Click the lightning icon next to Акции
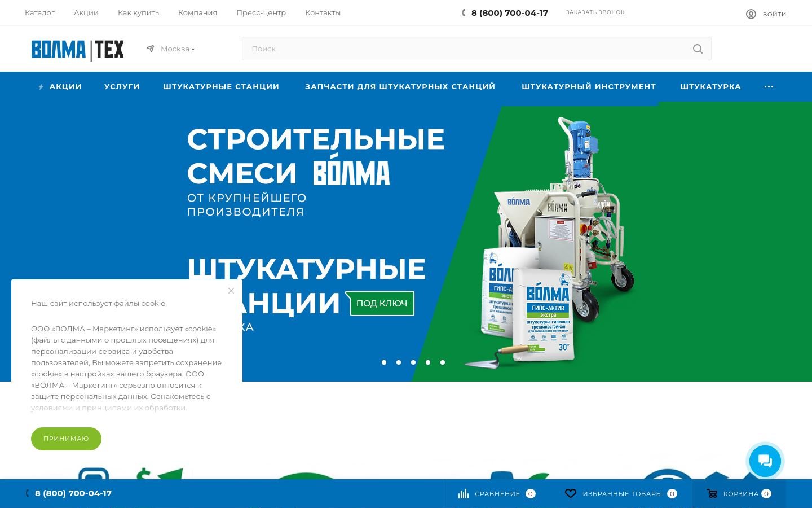 41,87
